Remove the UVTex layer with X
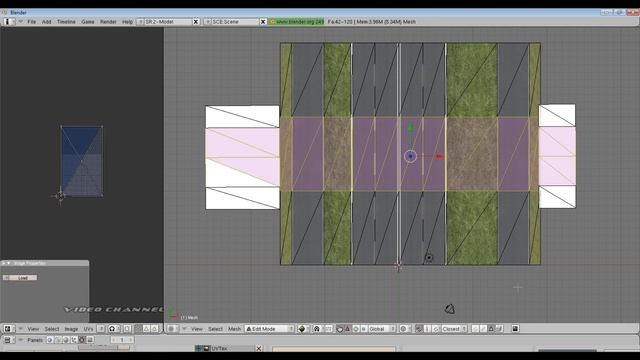 click(x=258, y=348)
